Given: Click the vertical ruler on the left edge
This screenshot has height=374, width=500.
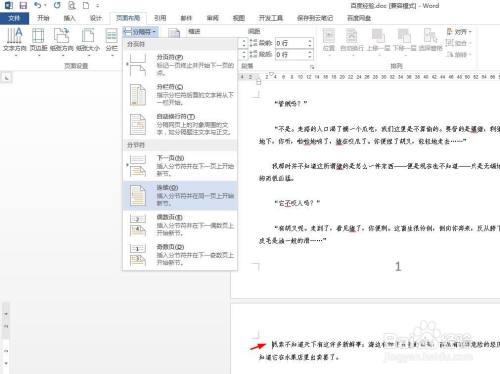Looking at the screenshot, I should [6, 337].
